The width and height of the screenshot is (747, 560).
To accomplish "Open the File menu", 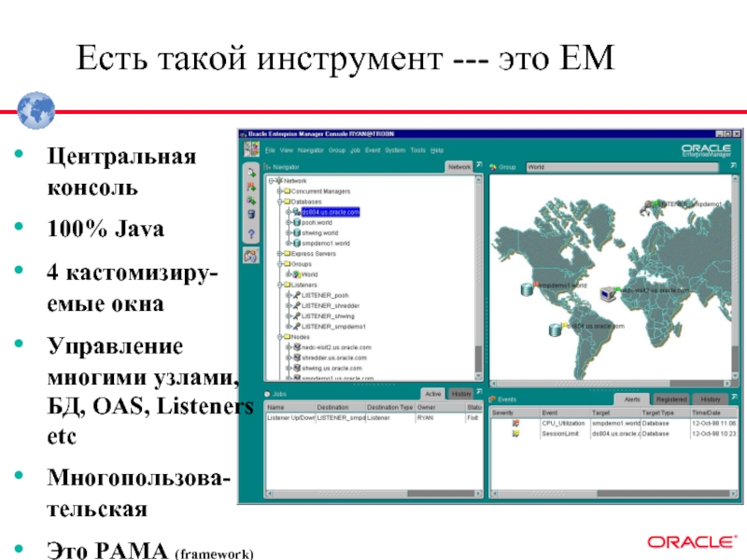I will click(270, 150).
